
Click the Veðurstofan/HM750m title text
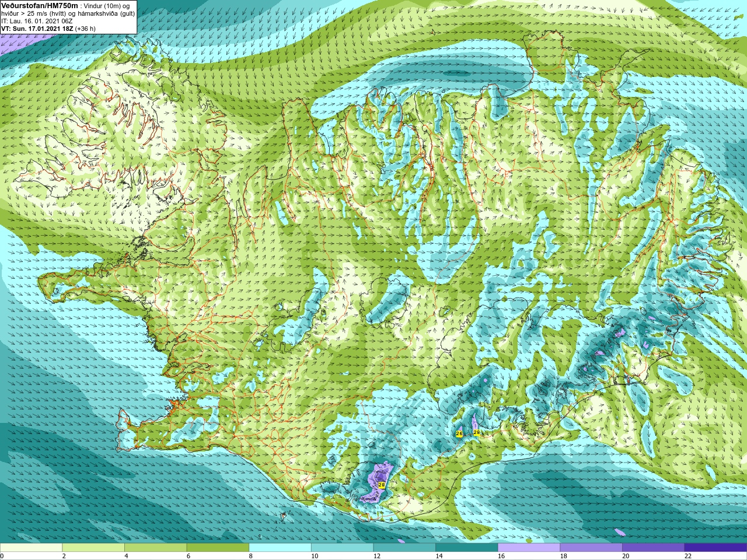click(x=39, y=5)
